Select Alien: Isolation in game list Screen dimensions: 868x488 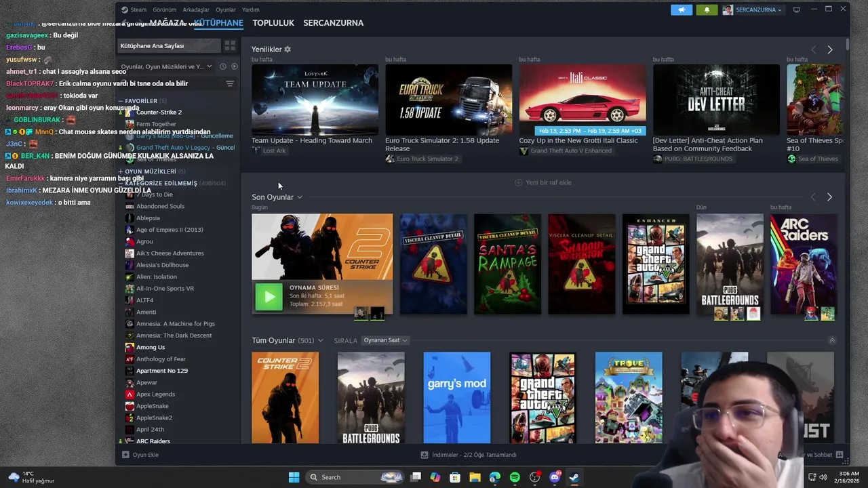click(157, 277)
